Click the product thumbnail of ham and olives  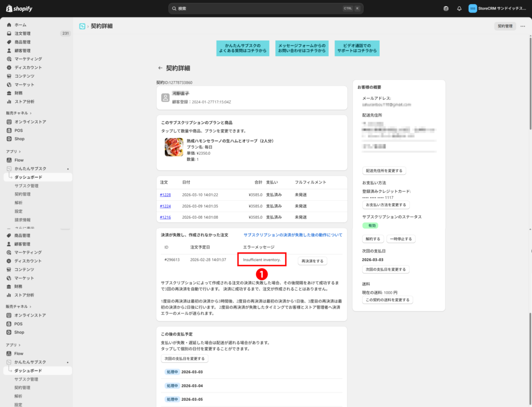tap(174, 147)
